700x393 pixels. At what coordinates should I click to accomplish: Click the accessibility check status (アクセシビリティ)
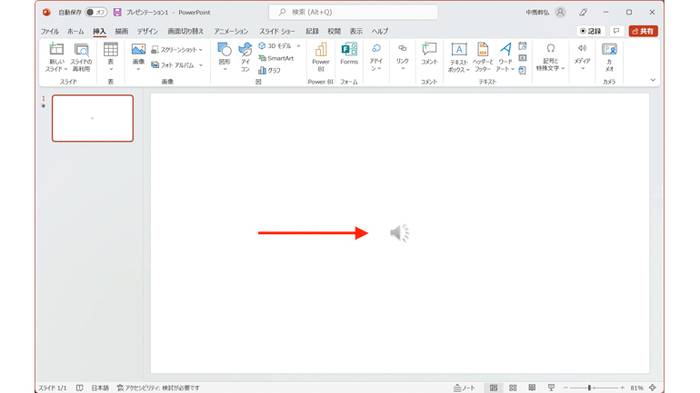[158, 388]
